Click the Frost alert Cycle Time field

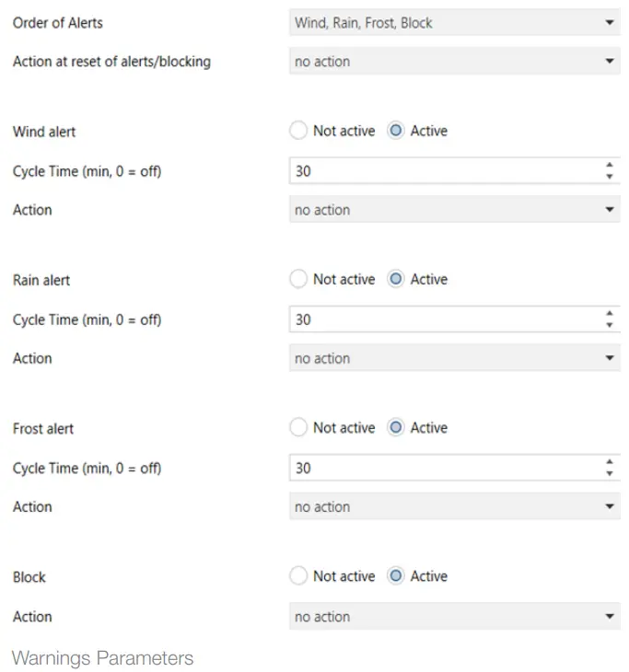tap(442, 468)
